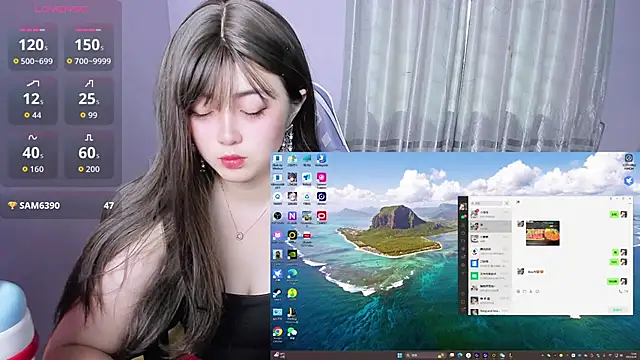The image size is (640, 360).
Task: Select the NVIDIA desktop icon
Action: [292, 255]
